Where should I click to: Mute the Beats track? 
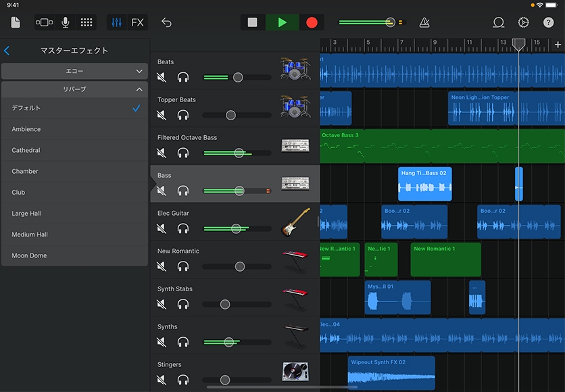pos(162,77)
